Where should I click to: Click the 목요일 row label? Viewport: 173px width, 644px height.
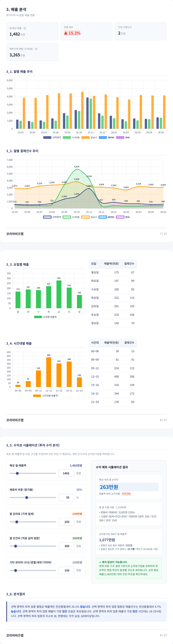pos(95,298)
